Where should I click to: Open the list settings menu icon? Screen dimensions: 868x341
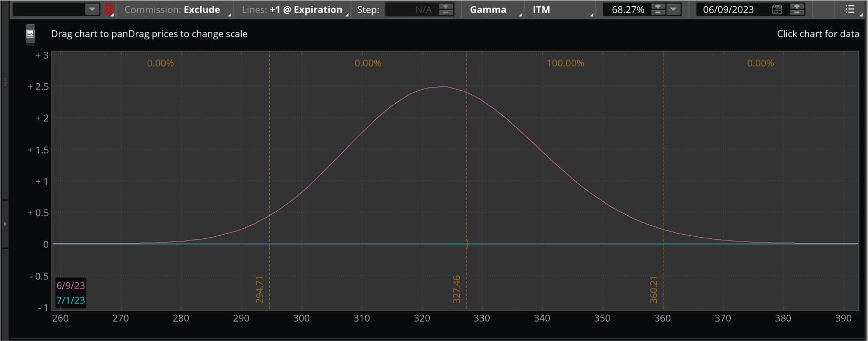850,9
